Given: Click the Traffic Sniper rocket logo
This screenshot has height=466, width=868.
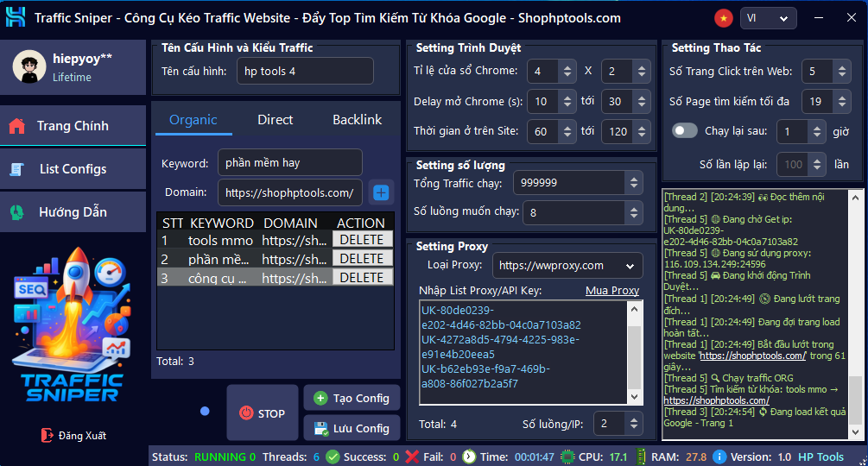Looking at the screenshot, I should 73,324.
